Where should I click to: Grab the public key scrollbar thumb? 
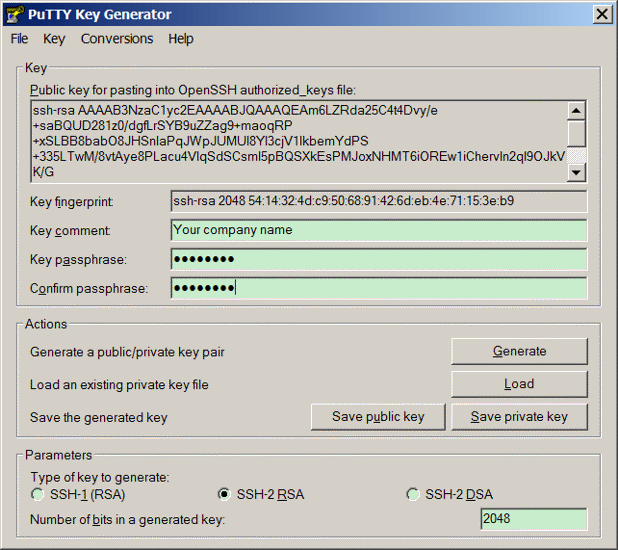click(576, 134)
